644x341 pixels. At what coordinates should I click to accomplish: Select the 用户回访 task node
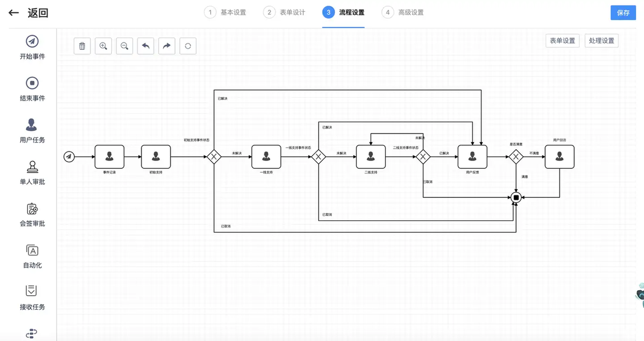point(560,157)
